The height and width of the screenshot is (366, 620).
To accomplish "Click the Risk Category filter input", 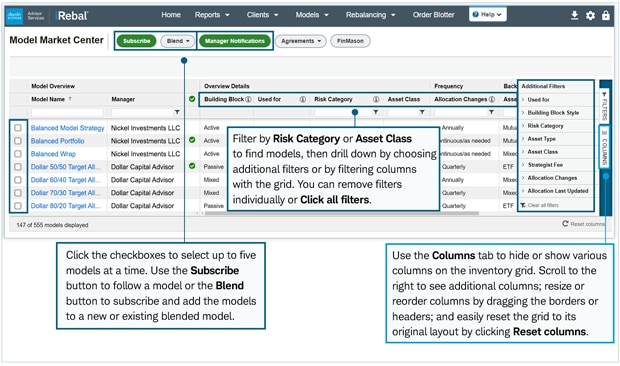I will click(x=343, y=113).
